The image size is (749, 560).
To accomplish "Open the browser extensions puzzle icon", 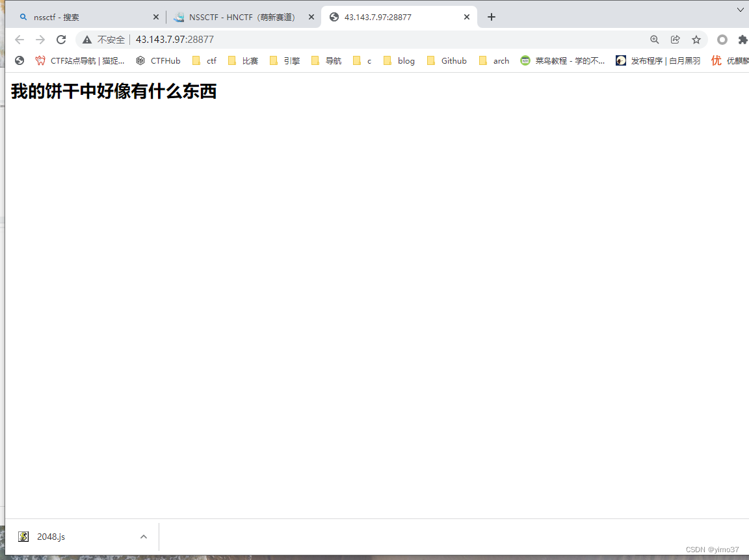I will [x=743, y=39].
